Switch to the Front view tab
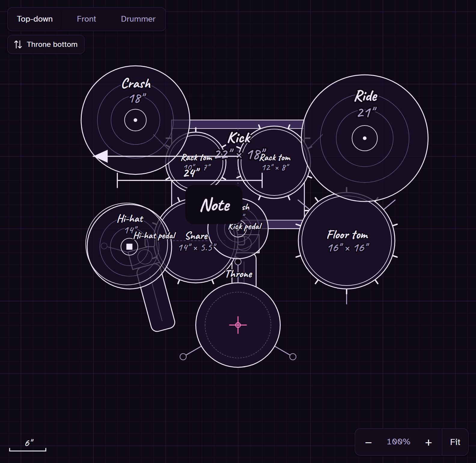Screen dimensions: 476x463 86,19
